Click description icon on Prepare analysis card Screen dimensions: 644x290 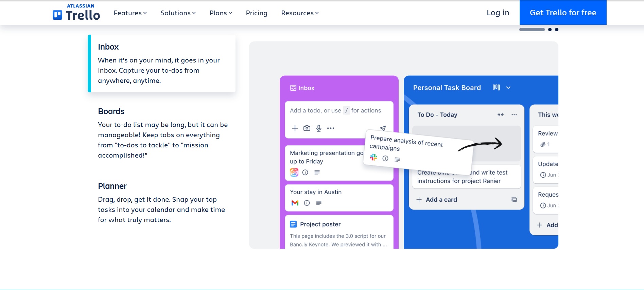coord(397,159)
